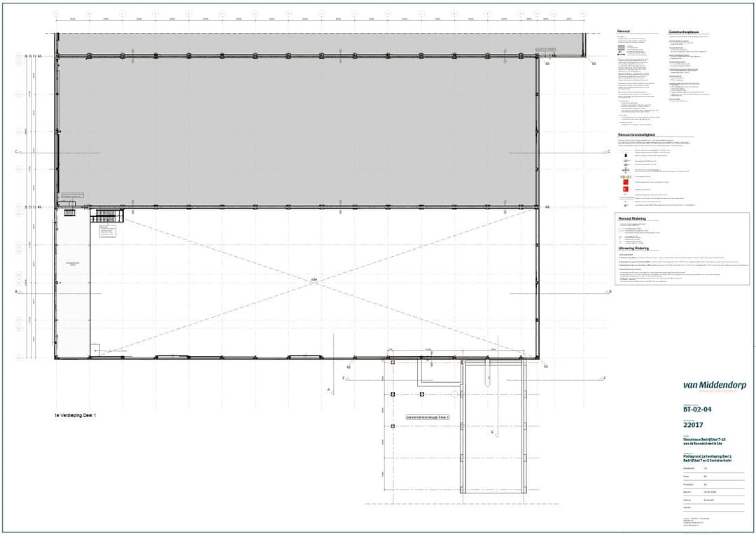Select the large staircase symbol on the floor plan

click(x=106, y=215)
